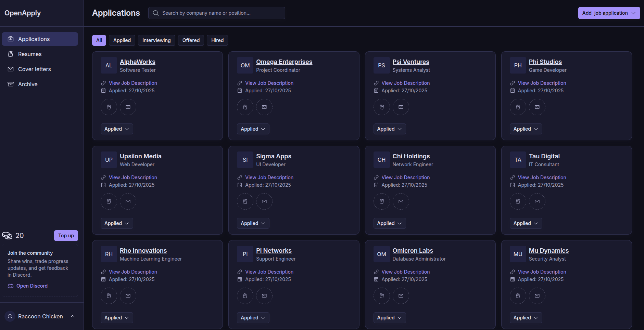The width and height of the screenshot is (644, 330).
Task: Click the Discord icon beside Open Discord
Action: click(11, 286)
